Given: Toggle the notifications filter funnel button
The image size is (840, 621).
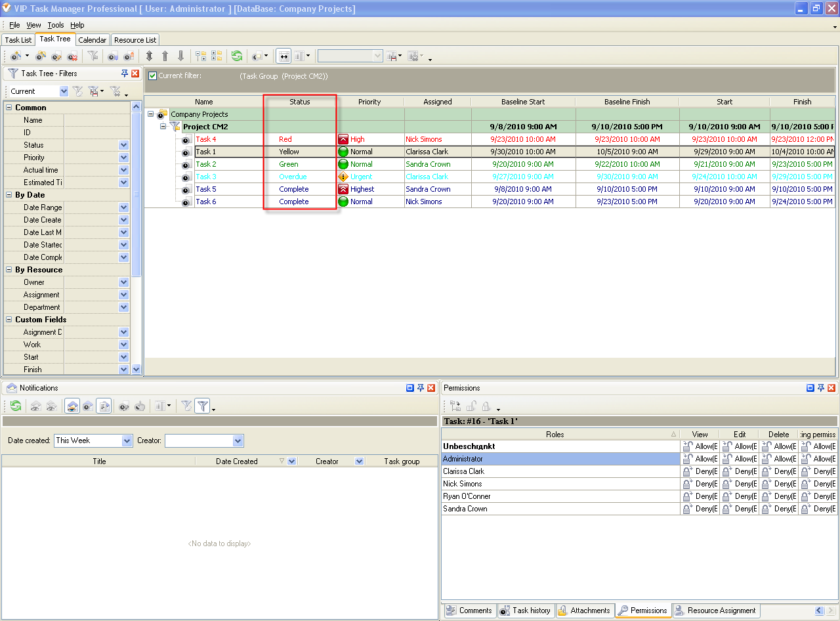Looking at the screenshot, I should click(202, 406).
